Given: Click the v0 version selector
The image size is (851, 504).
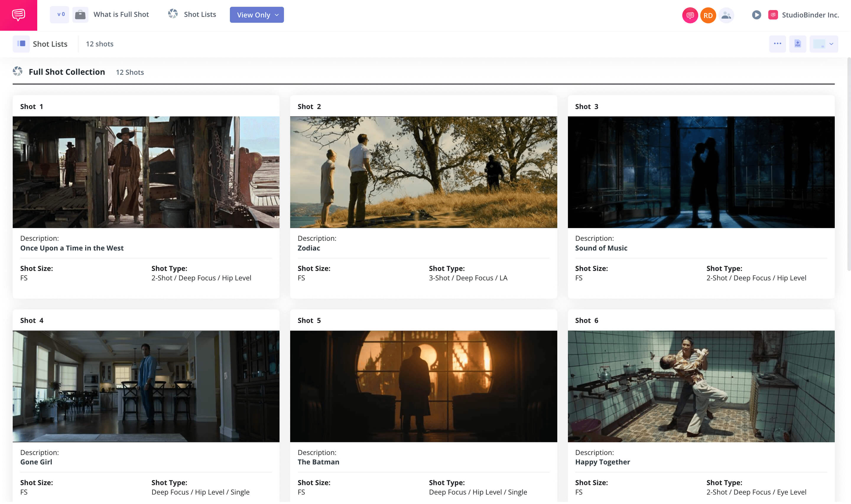Looking at the screenshot, I should click(x=59, y=14).
